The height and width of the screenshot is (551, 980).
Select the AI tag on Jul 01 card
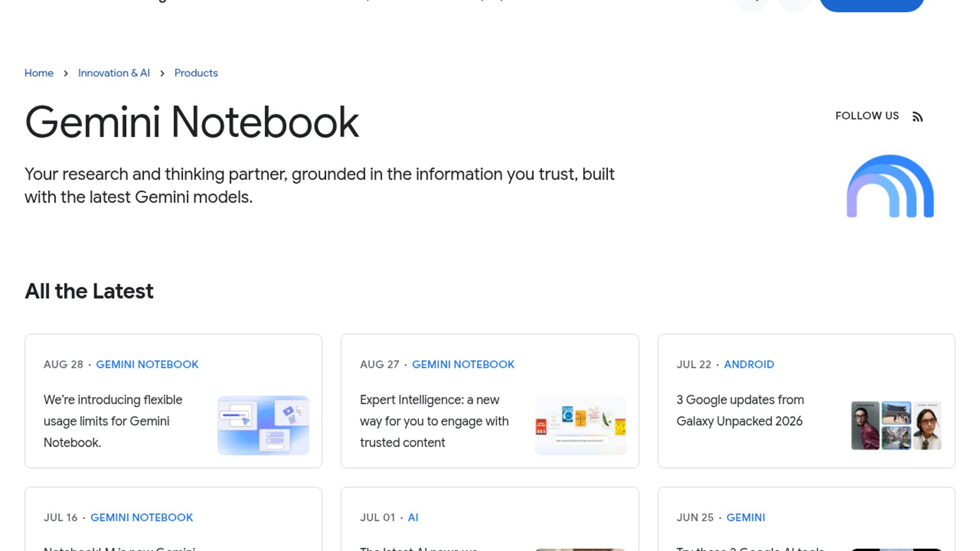413,517
